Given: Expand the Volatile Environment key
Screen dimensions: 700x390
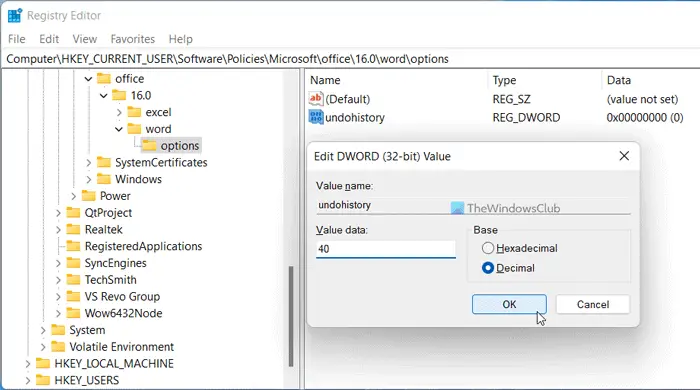Looking at the screenshot, I should click(x=43, y=347).
